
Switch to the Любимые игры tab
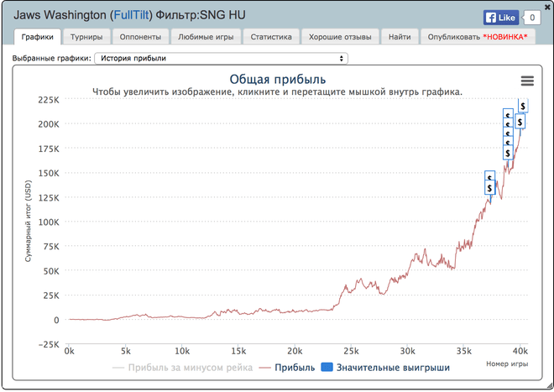click(x=206, y=37)
